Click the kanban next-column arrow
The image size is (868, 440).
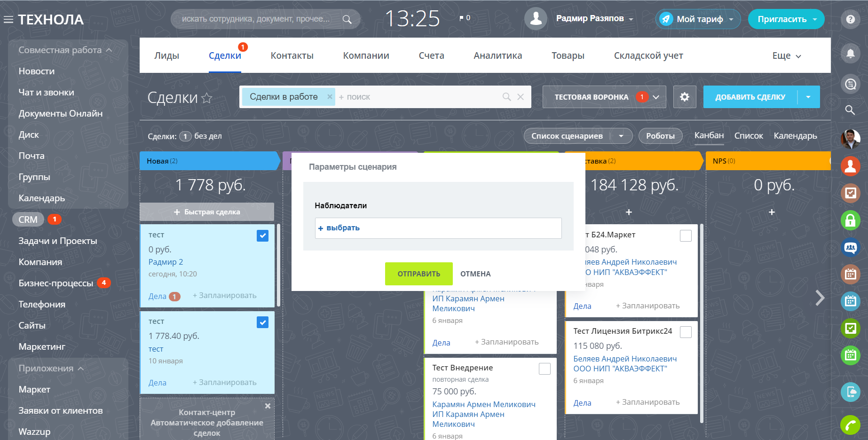820,298
